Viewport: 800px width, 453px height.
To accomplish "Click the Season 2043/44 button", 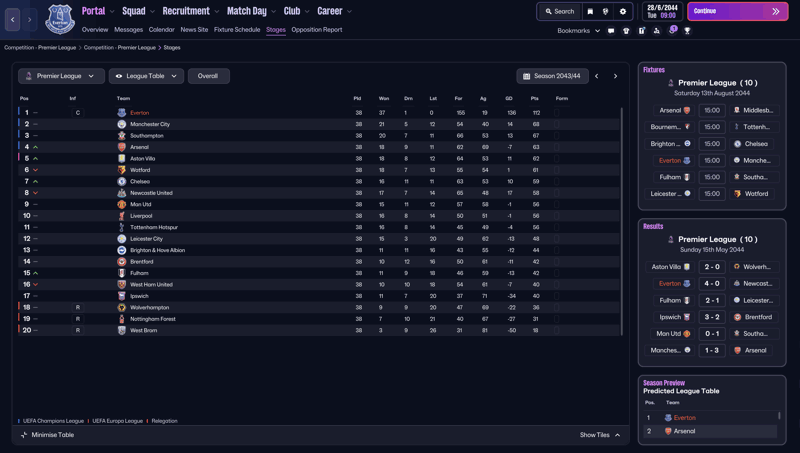I will pyautogui.click(x=553, y=76).
